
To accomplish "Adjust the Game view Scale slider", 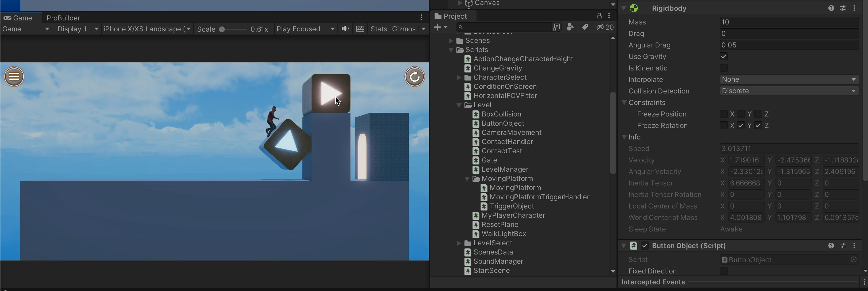I will [222, 29].
